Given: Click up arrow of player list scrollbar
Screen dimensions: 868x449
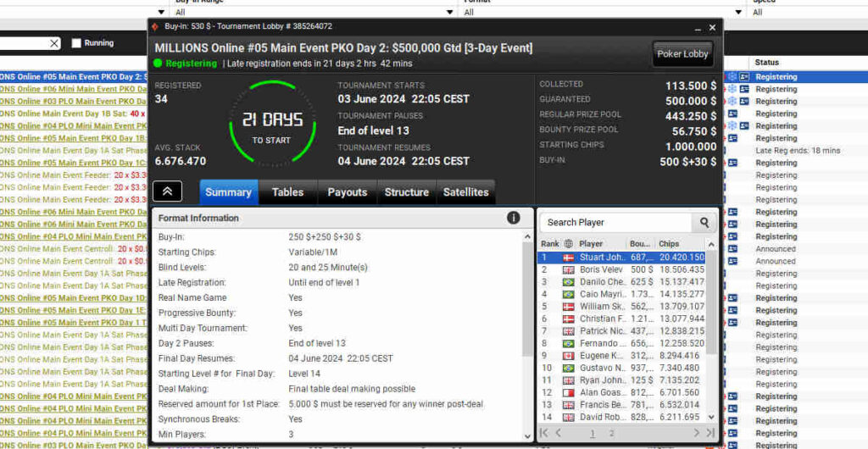Looking at the screenshot, I should coord(712,244).
